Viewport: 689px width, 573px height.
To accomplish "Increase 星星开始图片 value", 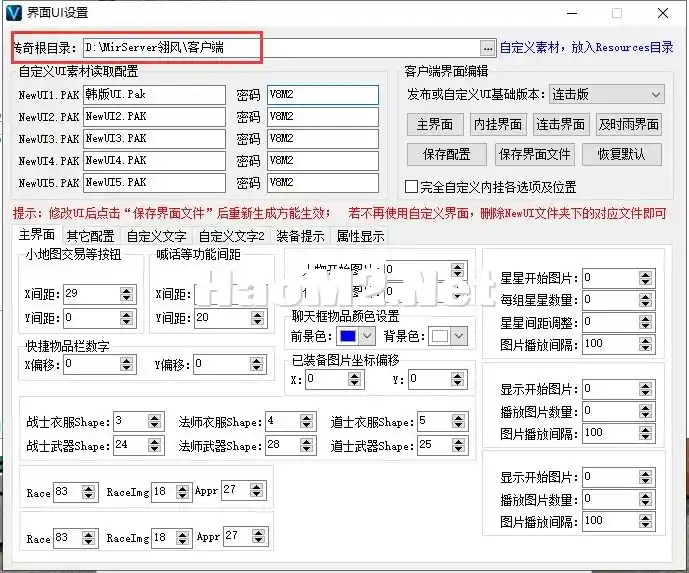I will tap(645, 275).
